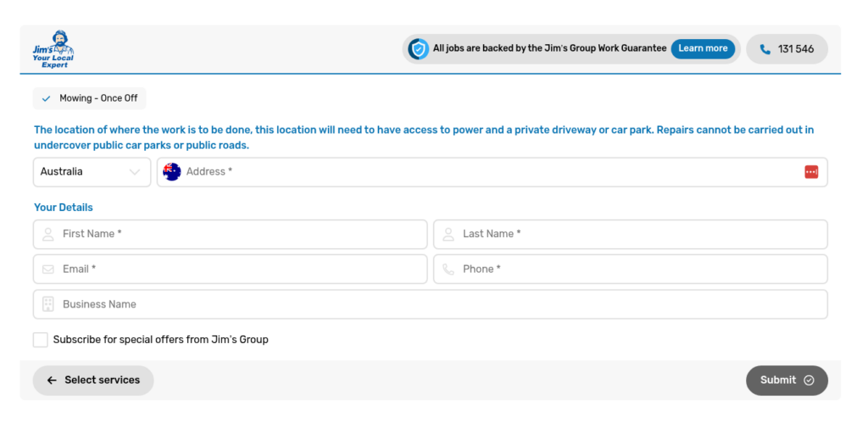The image size is (868, 438).
Task: Click the Australian flag icon
Action: pyautogui.click(x=172, y=172)
